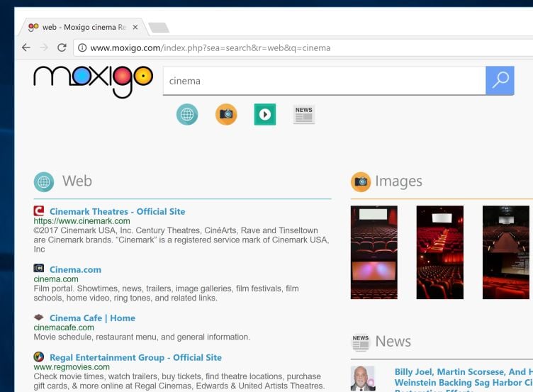Open Regal Entertainment Group - Official Site
Image resolution: width=533 pixels, height=392 pixels.
[x=135, y=358]
